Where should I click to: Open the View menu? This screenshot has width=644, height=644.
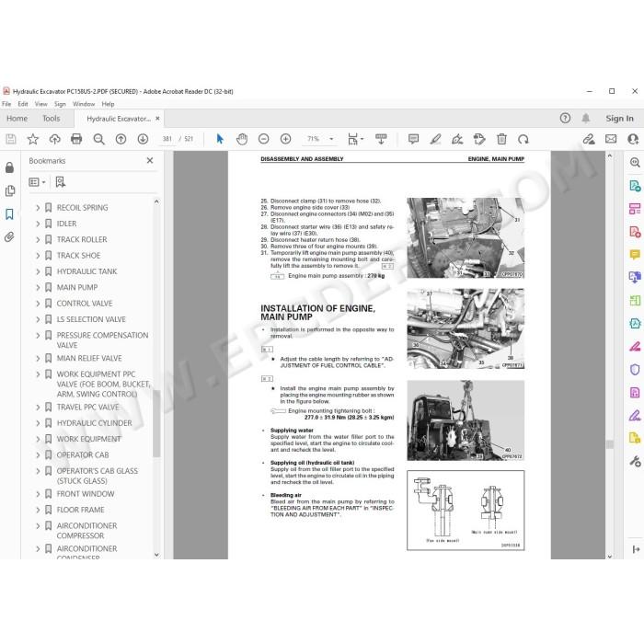tap(41, 104)
